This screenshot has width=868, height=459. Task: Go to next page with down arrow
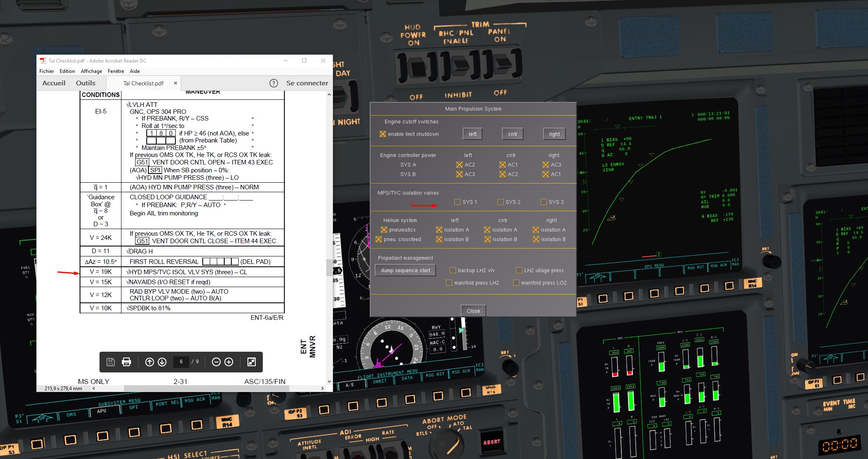162,362
